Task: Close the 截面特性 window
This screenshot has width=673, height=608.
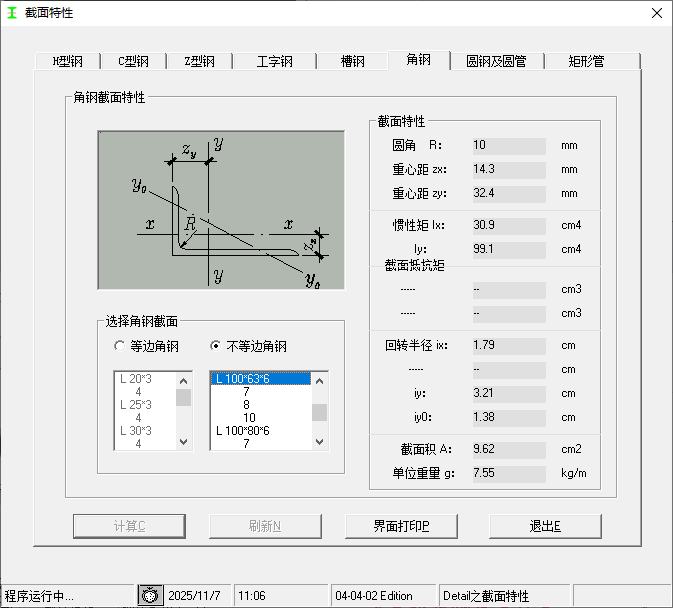Action: click(657, 13)
